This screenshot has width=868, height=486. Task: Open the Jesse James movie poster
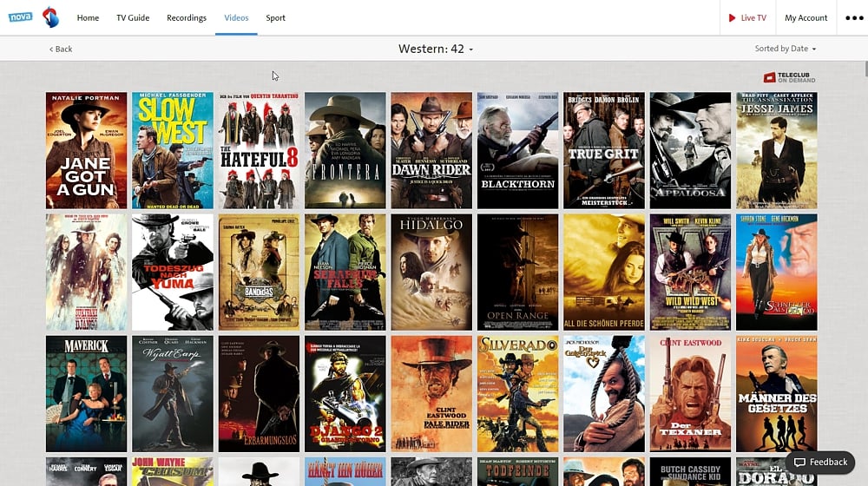click(x=777, y=150)
